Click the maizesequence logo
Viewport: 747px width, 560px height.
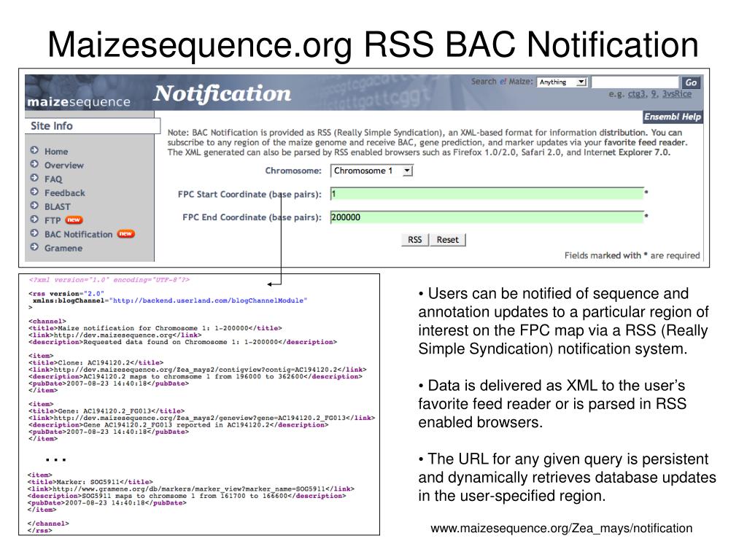pyautogui.click(x=79, y=102)
